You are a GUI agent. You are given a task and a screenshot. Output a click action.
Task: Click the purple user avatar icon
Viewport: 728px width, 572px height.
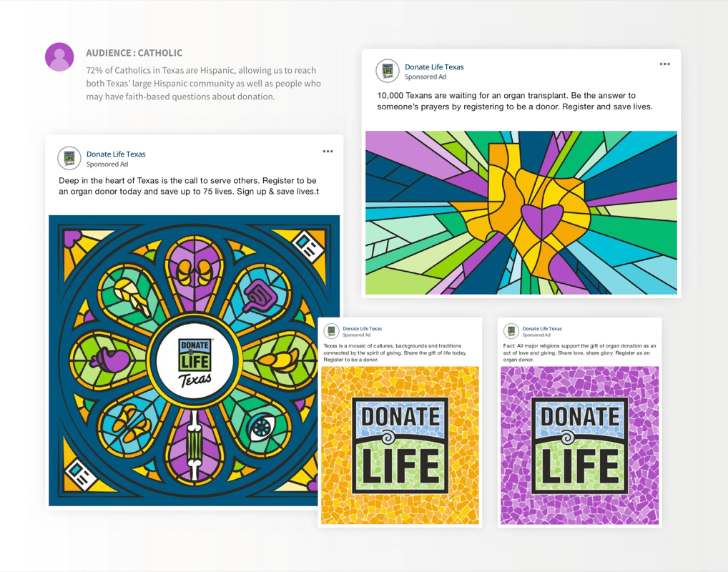coord(59,56)
